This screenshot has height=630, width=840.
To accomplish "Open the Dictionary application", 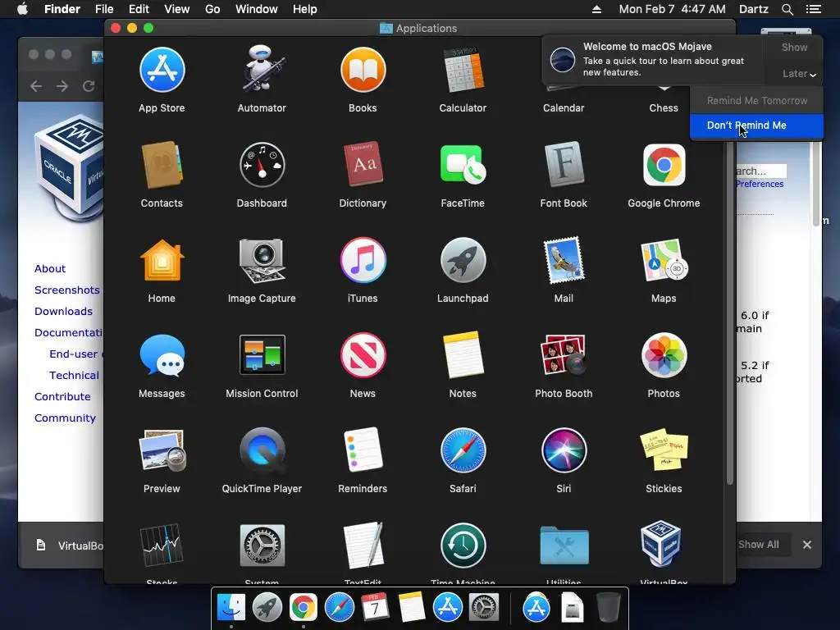I will 363,165.
